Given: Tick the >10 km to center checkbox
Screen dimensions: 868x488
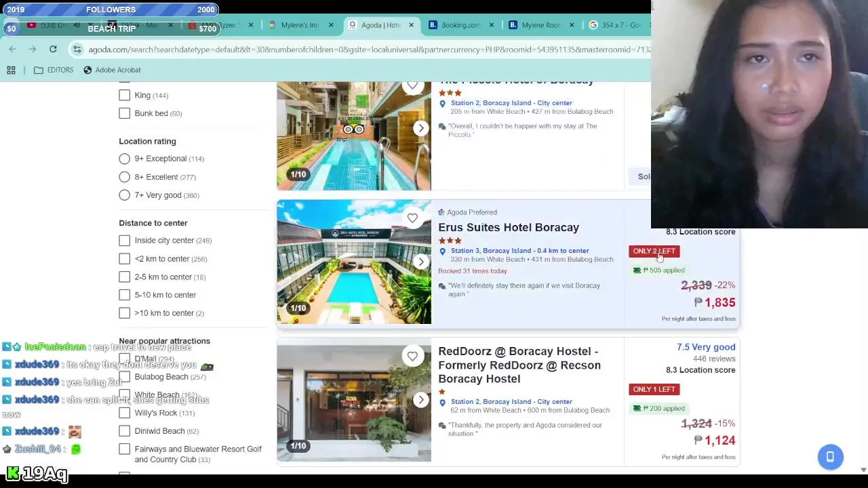Looking at the screenshot, I should (125, 313).
